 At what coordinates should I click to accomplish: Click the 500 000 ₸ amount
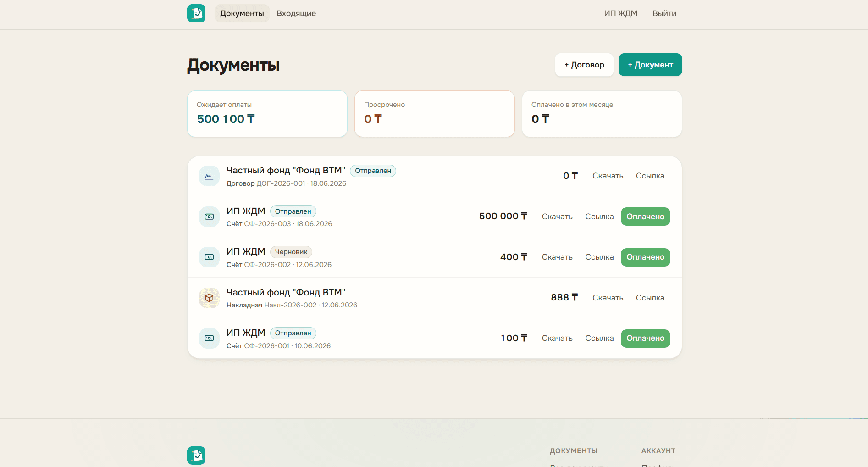pos(503,217)
